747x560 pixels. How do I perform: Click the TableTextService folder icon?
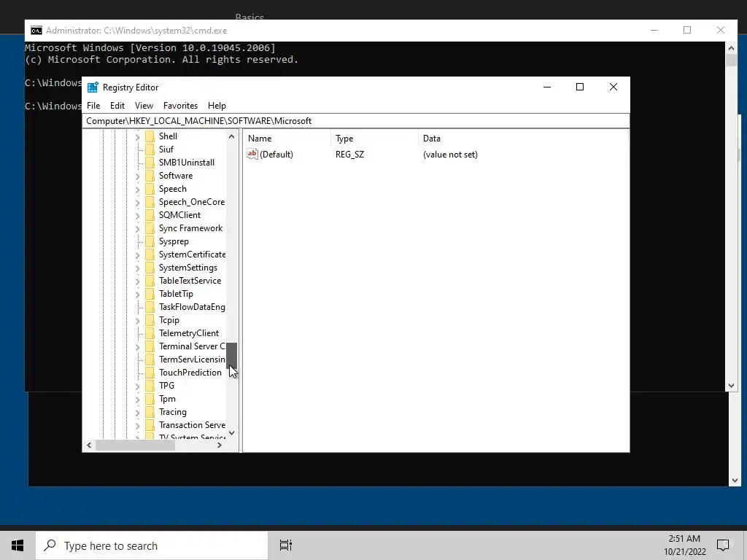point(150,281)
